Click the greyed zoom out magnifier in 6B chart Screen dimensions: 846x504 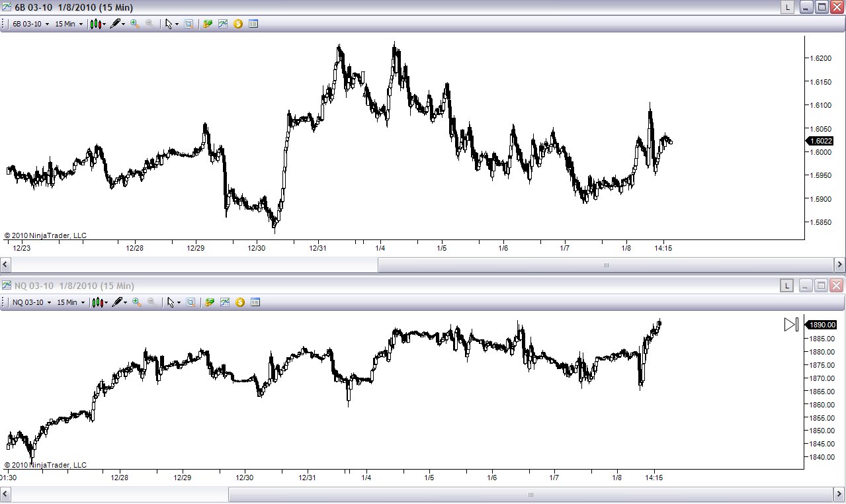(x=150, y=24)
